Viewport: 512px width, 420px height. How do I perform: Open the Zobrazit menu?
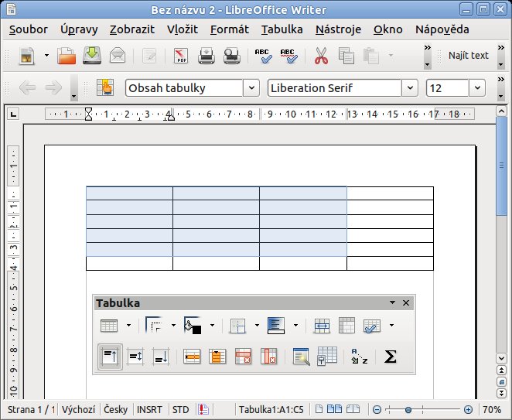pyautogui.click(x=132, y=29)
